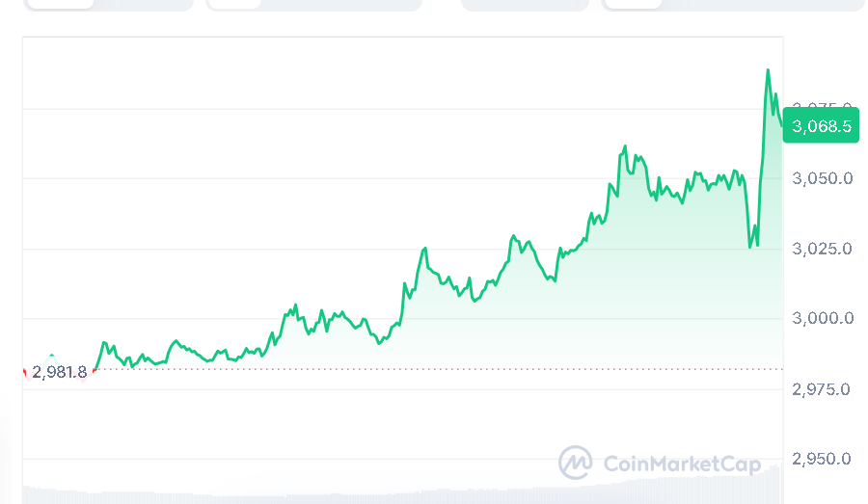Click the green 3,068.5 current price tag
Screen dimensions: 868x504
(822, 126)
